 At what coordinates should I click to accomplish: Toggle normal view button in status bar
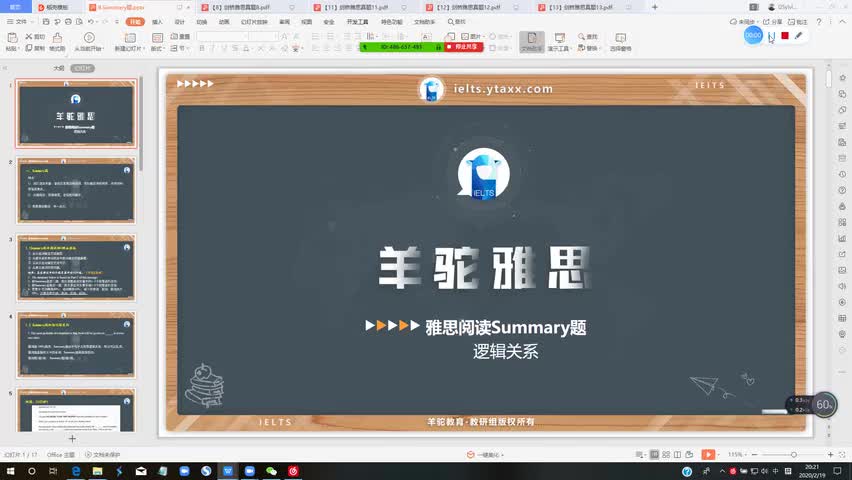coord(654,454)
